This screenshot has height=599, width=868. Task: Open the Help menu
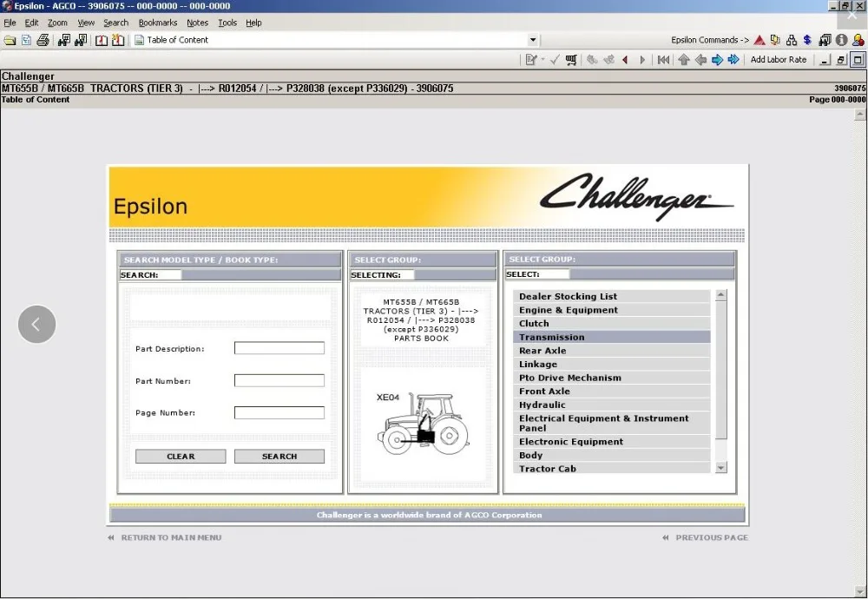253,23
